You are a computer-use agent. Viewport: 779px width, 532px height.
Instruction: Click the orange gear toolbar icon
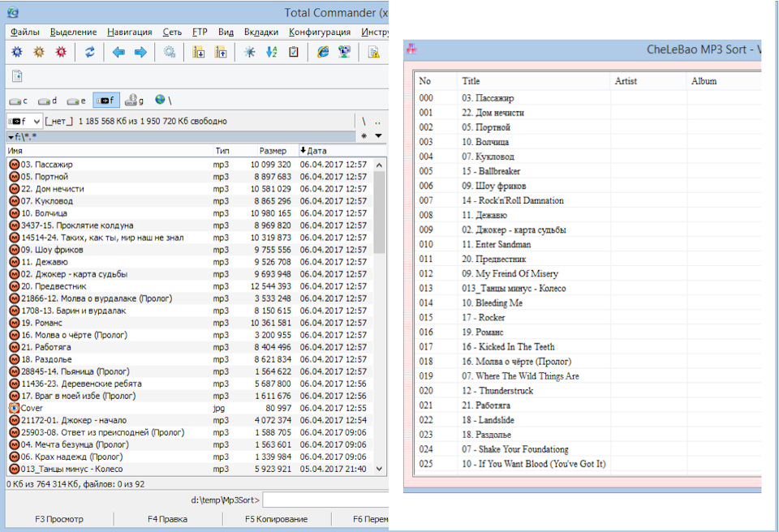click(39, 52)
